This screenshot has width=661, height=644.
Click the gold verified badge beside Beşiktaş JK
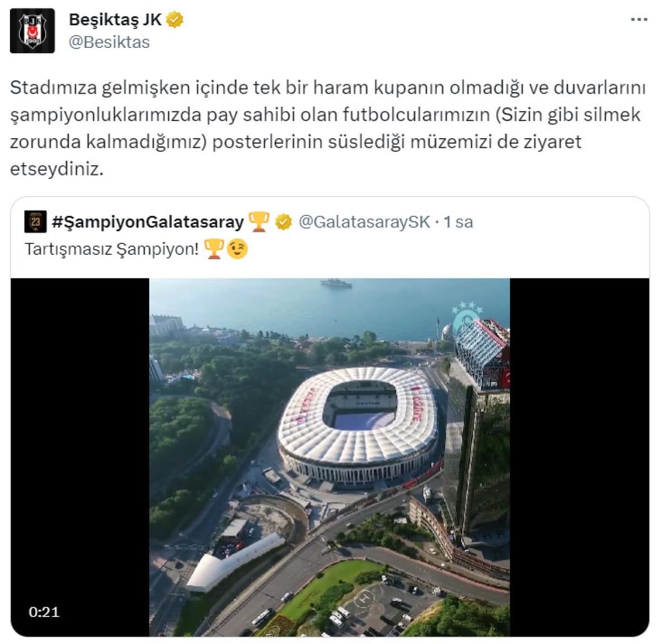pos(175,20)
